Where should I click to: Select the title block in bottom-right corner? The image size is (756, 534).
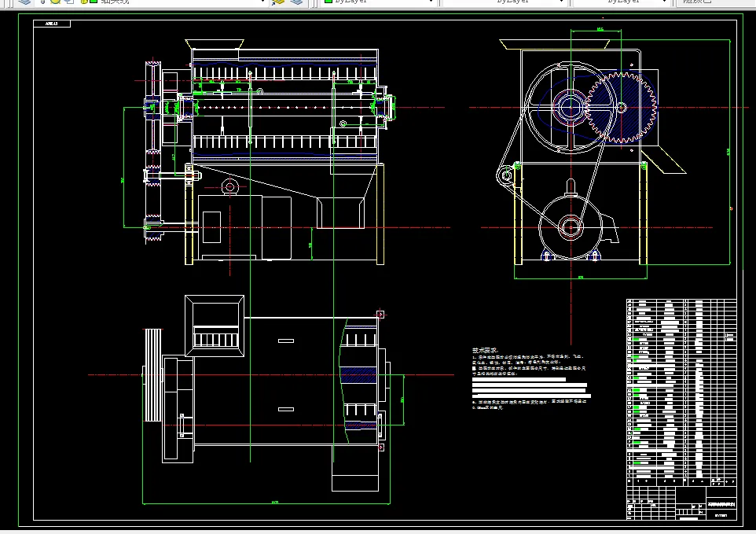681,503
